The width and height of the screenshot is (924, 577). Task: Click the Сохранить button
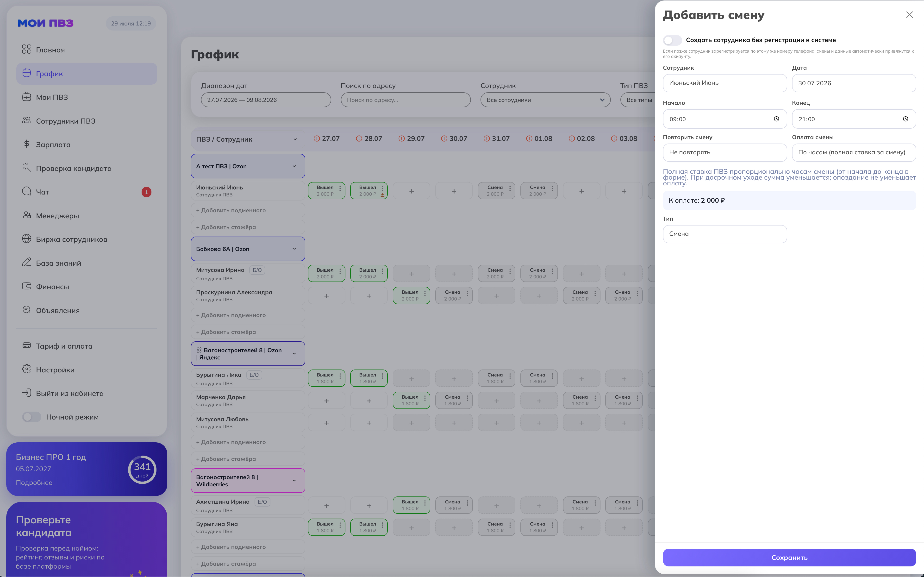point(789,558)
